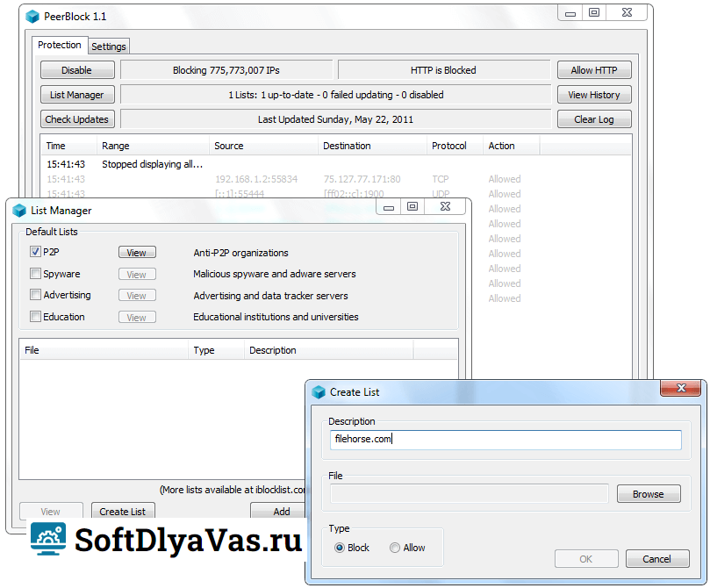Click the 'Last Updated Sunday, May 22, 2011' text
710x588 pixels.
335,119
